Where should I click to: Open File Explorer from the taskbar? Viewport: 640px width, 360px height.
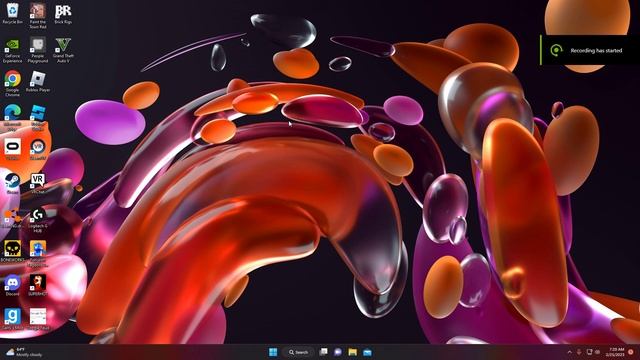pyautogui.click(x=353, y=352)
